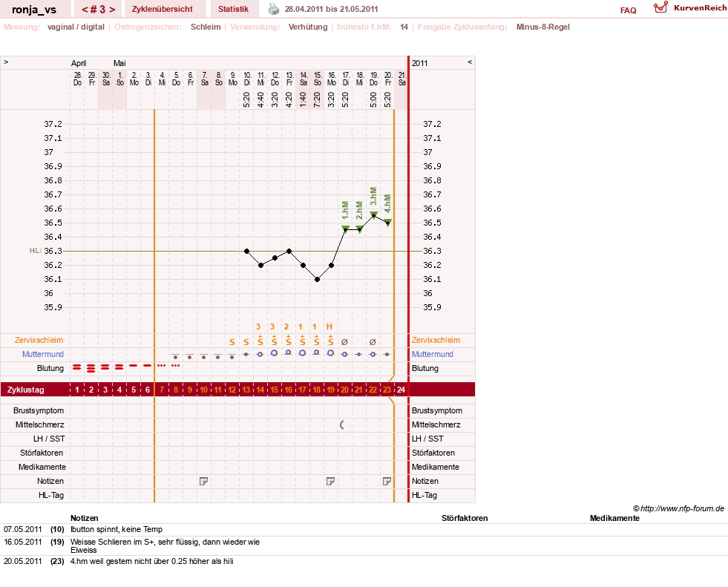Click the Zervixschleim rating 'H' on day 19
The height and width of the screenshot is (587, 728).
tap(329, 327)
